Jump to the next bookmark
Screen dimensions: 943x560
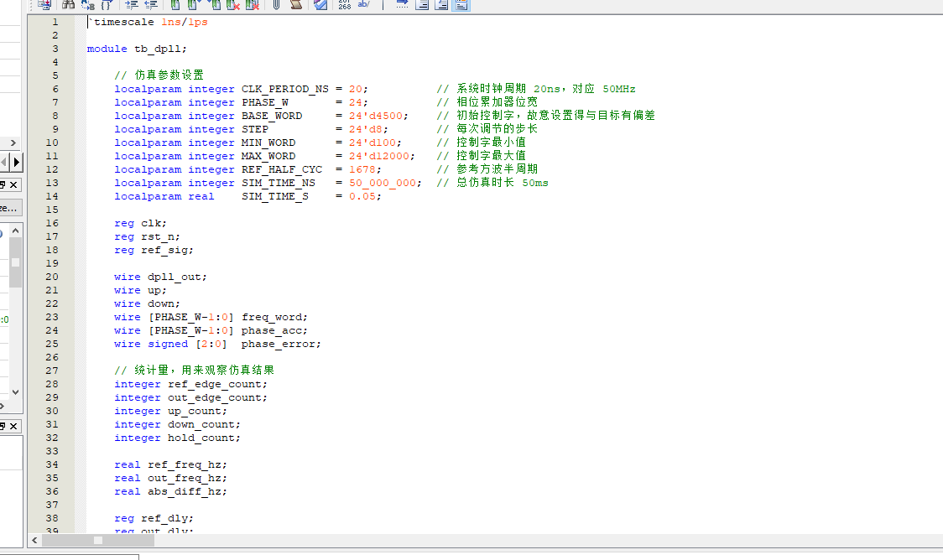pos(194,5)
